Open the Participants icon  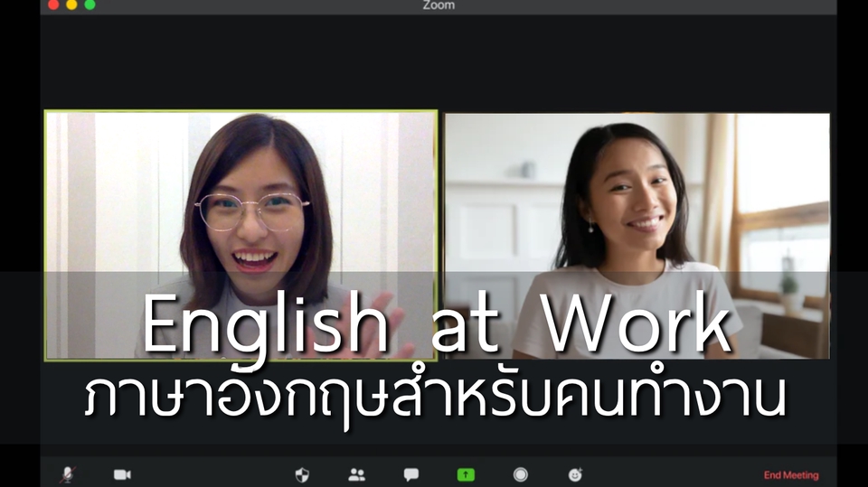tap(356, 475)
